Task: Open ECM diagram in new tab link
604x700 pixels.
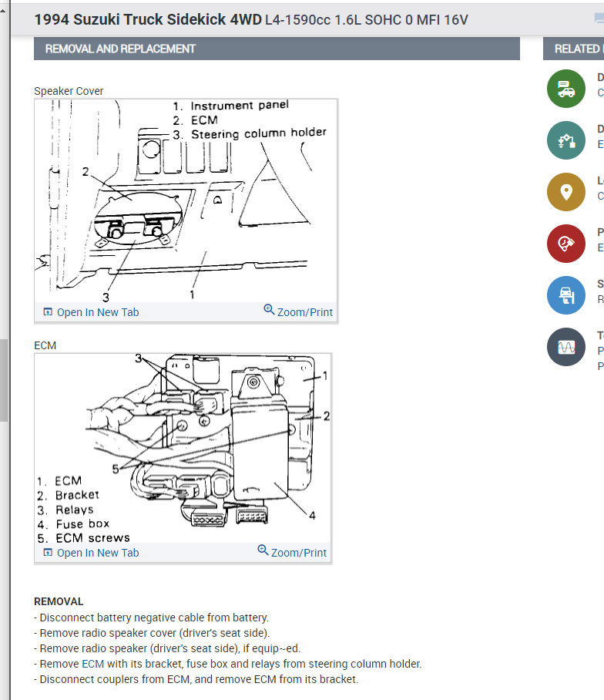Action: pyautogui.click(x=98, y=553)
